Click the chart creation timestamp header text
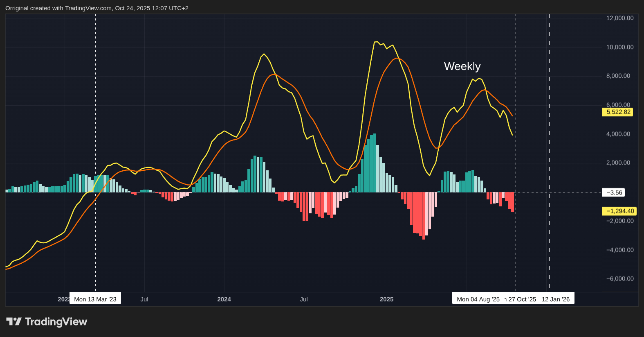 (x=97, y=8)
